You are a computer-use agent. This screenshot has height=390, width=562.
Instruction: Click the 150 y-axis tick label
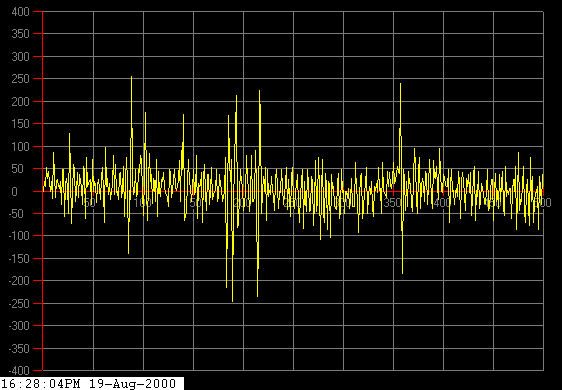21,124
